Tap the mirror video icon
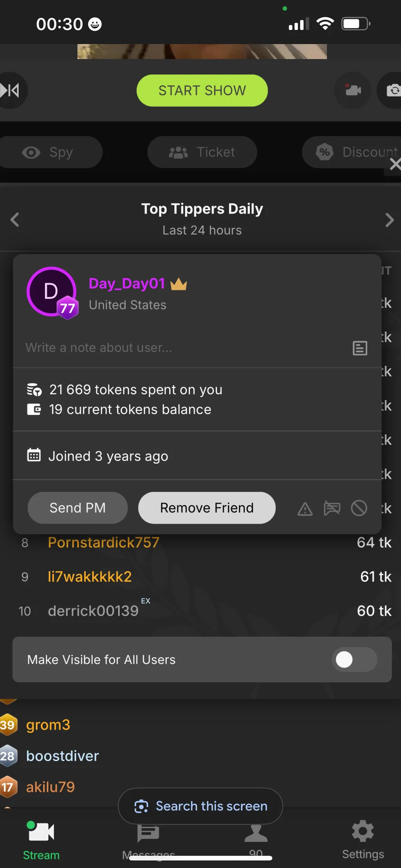 click(x=10, y=91)
